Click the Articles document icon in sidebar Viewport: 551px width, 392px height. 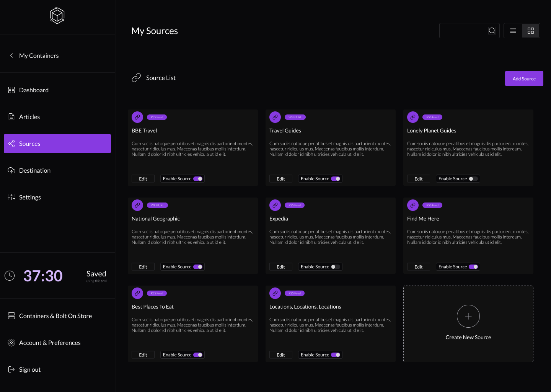[x=11, y=116]
